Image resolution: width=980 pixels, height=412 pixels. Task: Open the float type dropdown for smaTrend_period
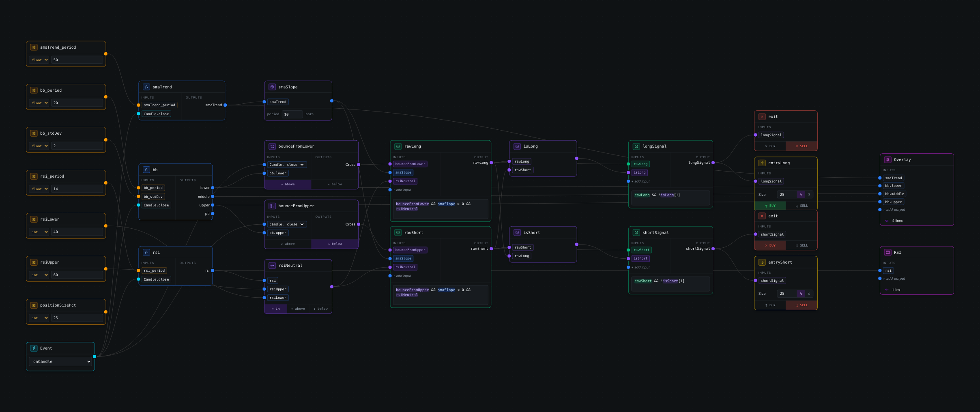(39, 60)
